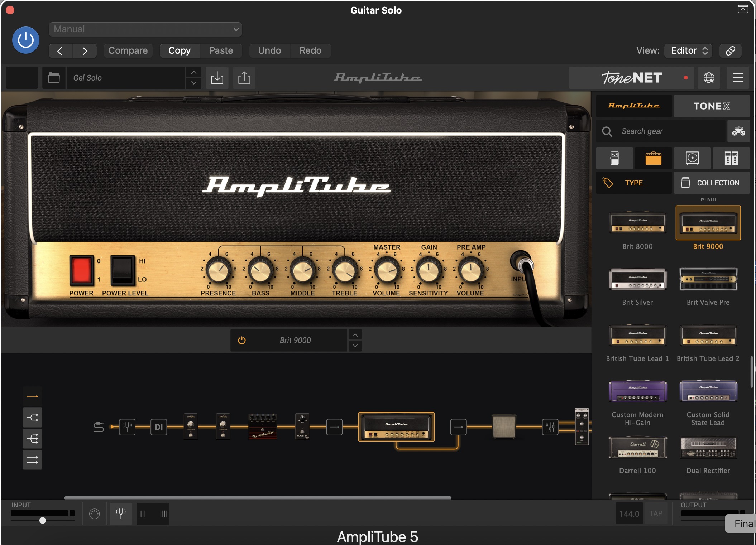
Task: Switch to the COLLECTION filter tab
Action: 712,183
